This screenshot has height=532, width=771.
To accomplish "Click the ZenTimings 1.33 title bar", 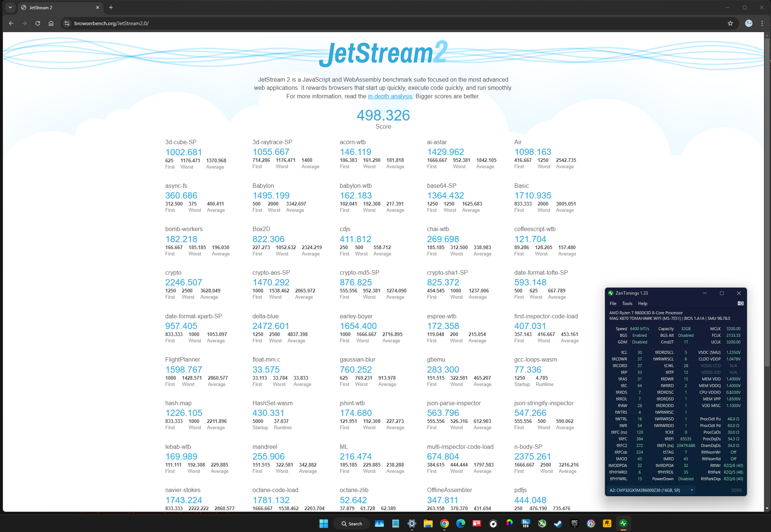I will click(655, 293).
